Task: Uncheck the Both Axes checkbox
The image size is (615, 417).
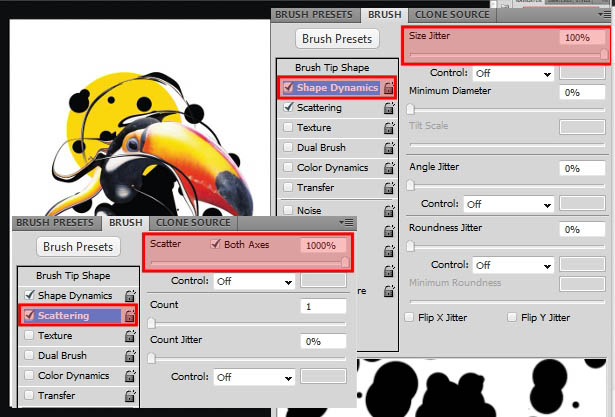Action: [215, 244]
